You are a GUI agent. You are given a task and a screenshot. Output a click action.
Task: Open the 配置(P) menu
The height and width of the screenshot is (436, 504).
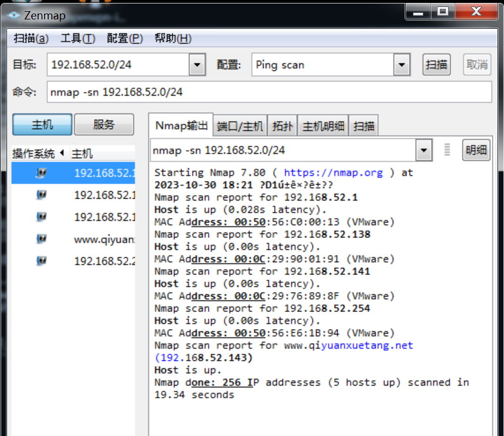point(125,39)
